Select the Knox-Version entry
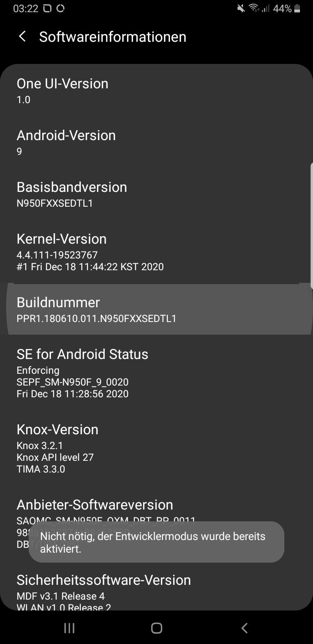Image resolution: width=313 pixels, height=644 pixels. pyautogui.click(x=156, y=448)
